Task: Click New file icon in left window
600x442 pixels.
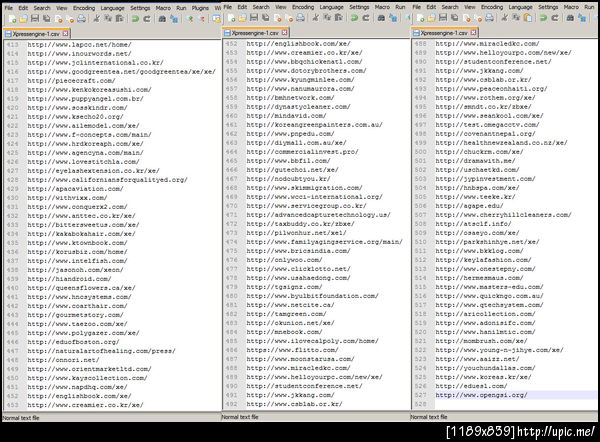Action: (12, 18)
